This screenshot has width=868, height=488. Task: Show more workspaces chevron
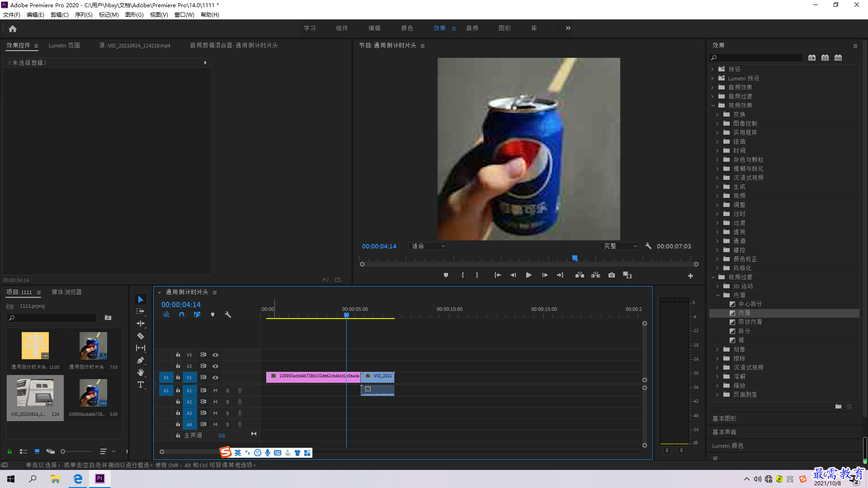568,28
